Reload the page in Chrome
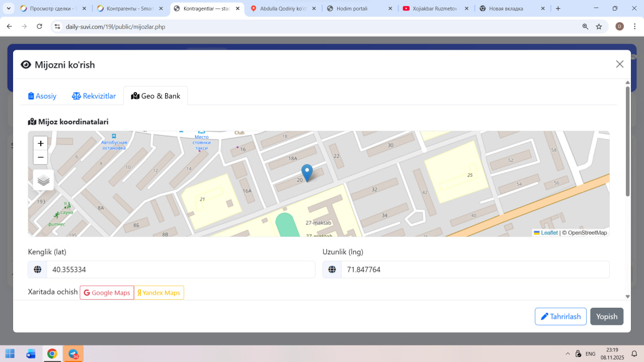644x362 pixels. pyautogui.click(x=39, y=27)
